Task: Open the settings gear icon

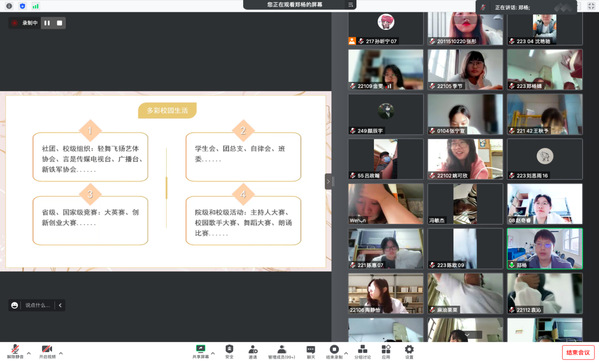Action: 409,351
